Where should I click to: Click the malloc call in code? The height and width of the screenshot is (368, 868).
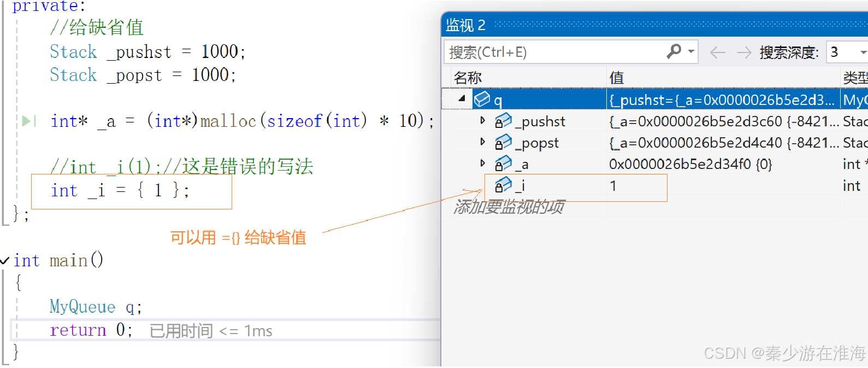(x=228, y=121)
